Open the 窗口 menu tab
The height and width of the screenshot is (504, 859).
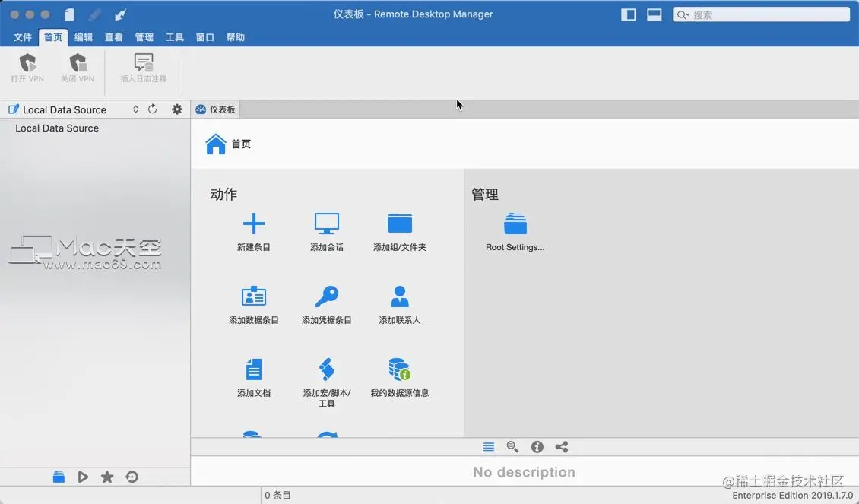coord(205,37)
